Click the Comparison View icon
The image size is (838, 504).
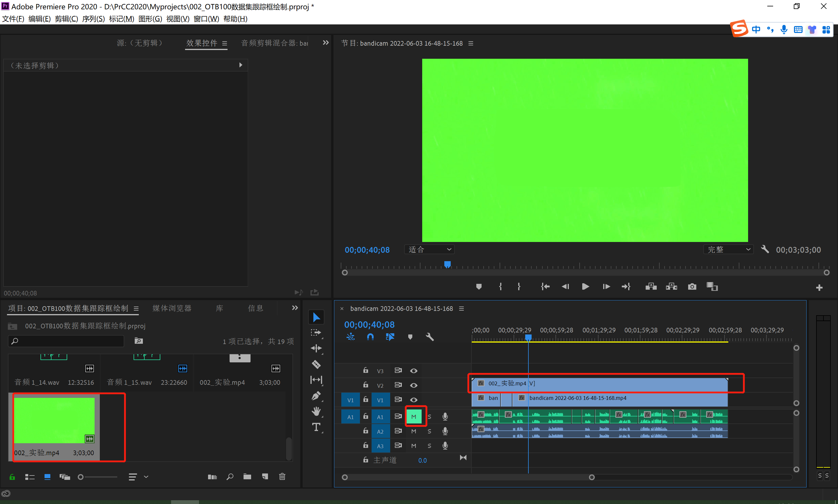[x=712, y=287]
